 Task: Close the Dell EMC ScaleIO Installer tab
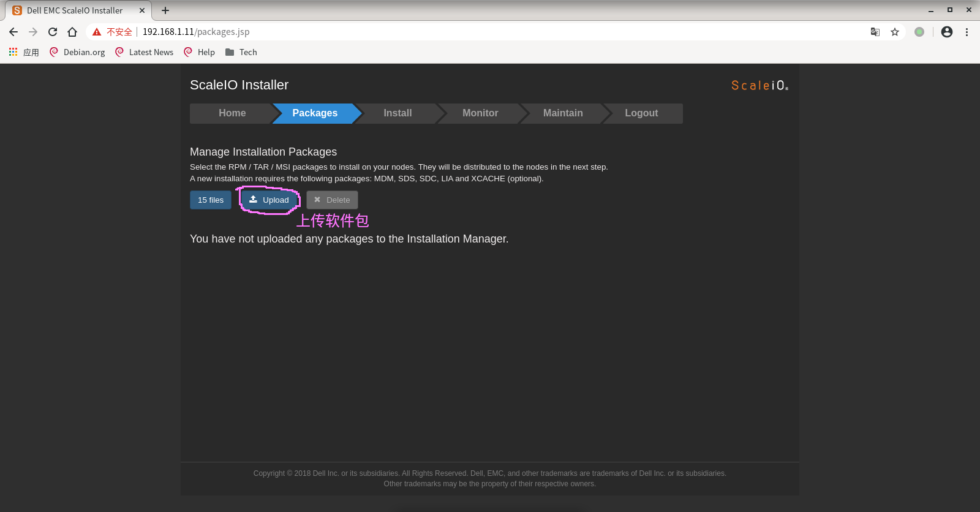click(x=142, y=10)
